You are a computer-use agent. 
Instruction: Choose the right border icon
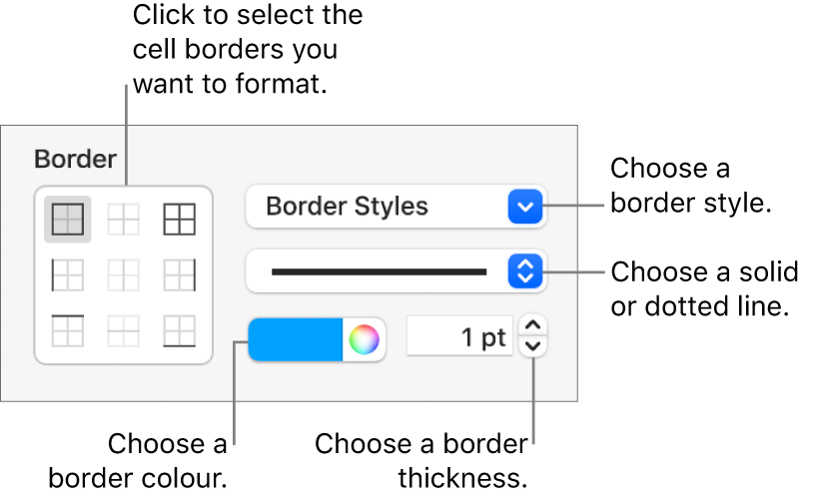click(x=179, y=274)
